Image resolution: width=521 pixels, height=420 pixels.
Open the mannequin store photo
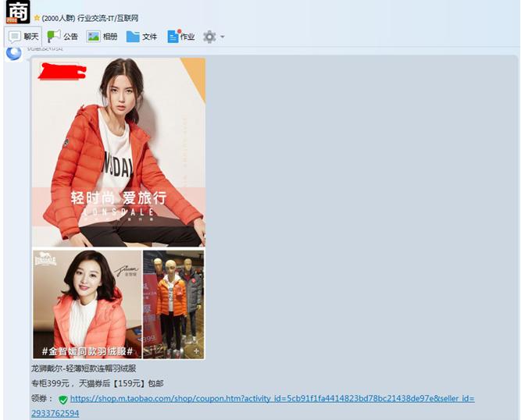[173, 304]
